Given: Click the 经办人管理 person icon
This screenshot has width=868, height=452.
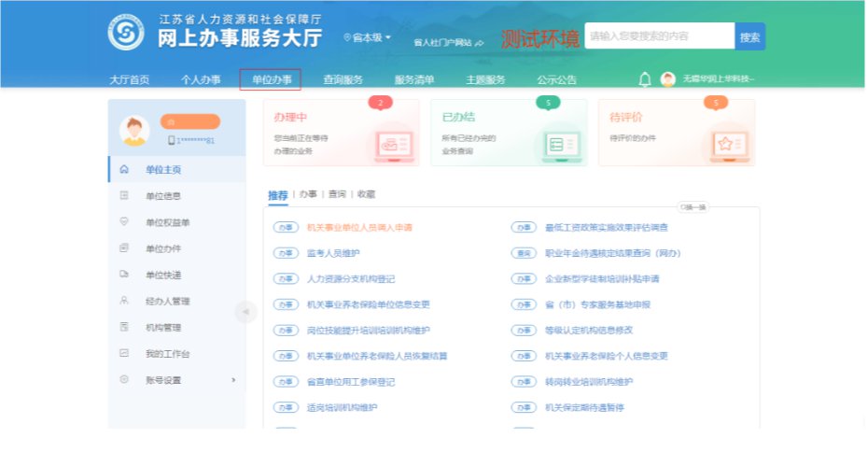Looking at the screenshot, I should point(124,301).
